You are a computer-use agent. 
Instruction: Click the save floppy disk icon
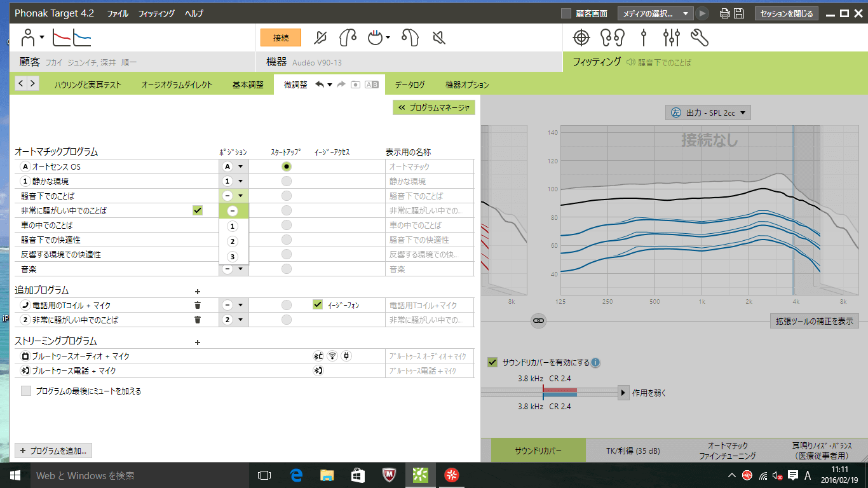coord(739,13)
